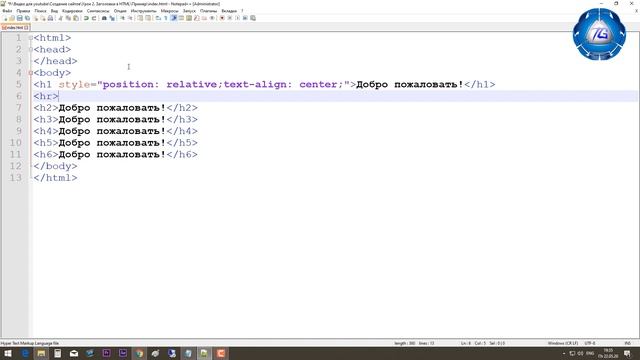The height and width of the screenshot is (360, 640).
Task: Collapse the <body> fold marker on line 4
Action: coord(31,73)
